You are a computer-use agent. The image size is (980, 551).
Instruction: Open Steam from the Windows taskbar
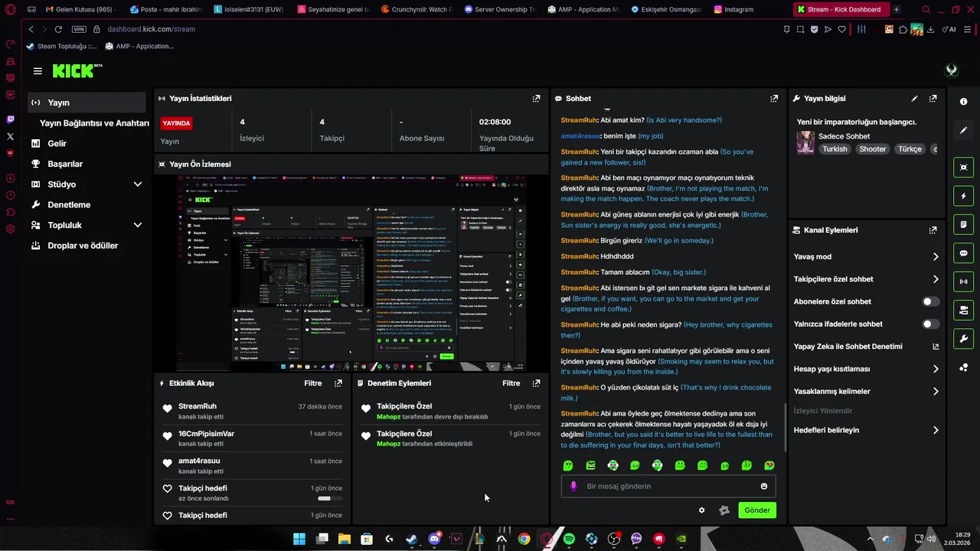click(x=412, y=539)
